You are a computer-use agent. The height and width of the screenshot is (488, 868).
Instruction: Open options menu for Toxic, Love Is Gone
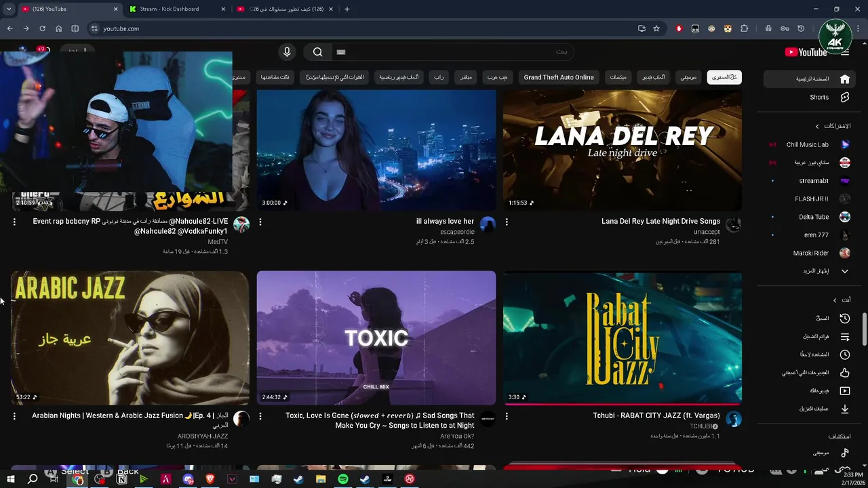[x=260, y=416]
